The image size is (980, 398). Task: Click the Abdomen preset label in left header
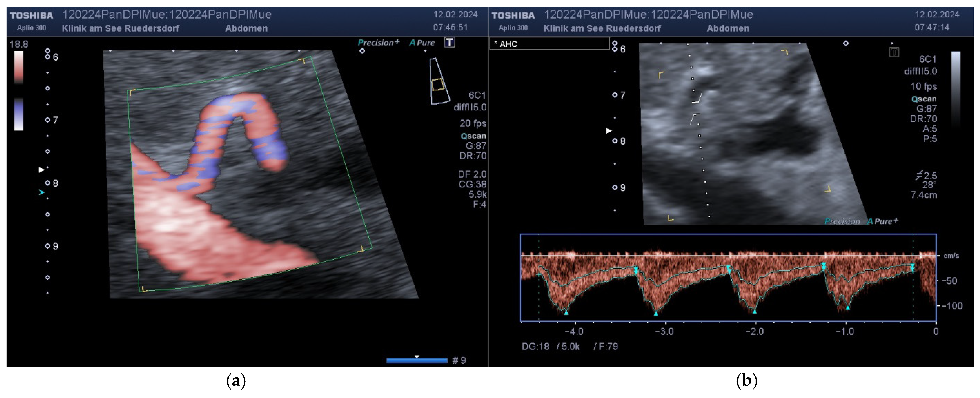[x=246, y=28]
